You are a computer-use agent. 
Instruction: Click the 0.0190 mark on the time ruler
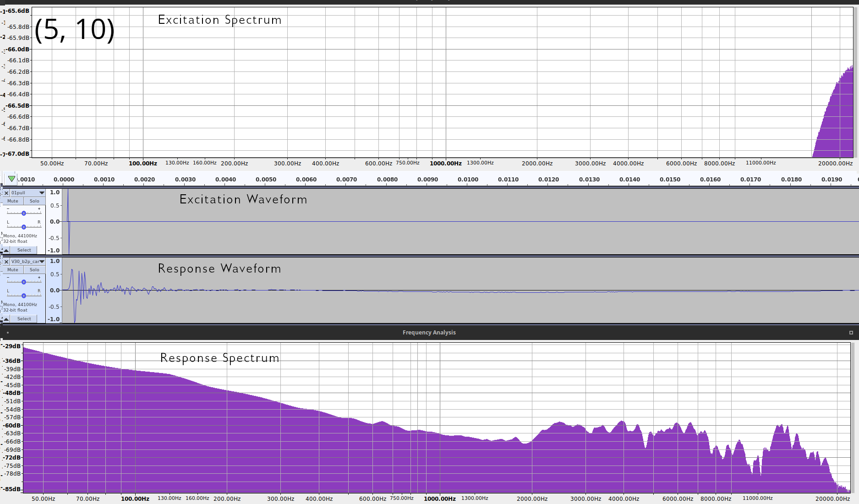click(x=832, y=180)
